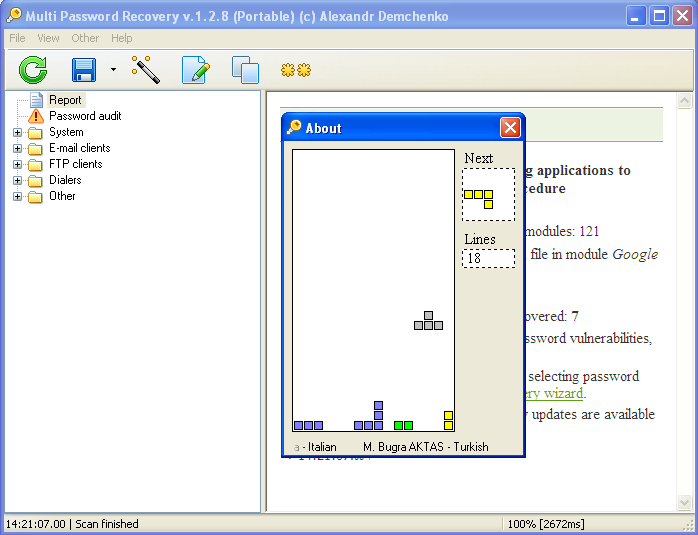Viewport: 698px width, 535px height.
Task: Expand the Dialers folder node
Action: point(17,180)
